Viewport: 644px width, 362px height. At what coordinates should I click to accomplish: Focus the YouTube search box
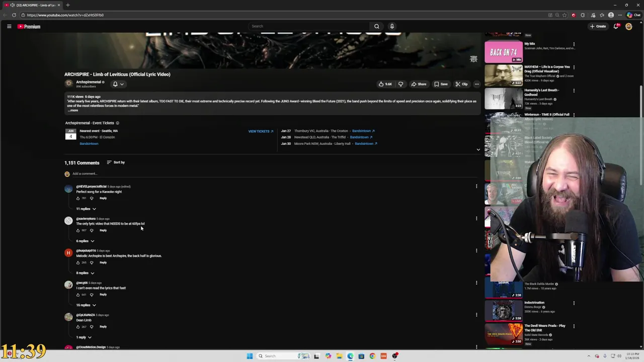[x=309, y=26]
